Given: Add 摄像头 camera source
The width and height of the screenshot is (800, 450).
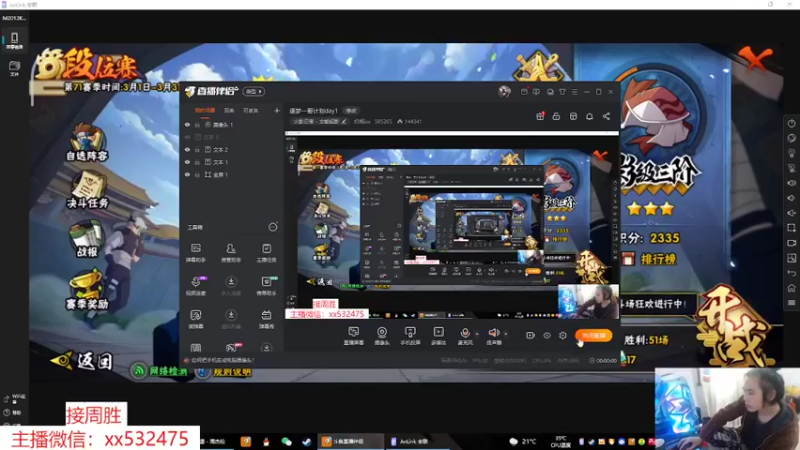Looking at the screenshot, I should click(382, 336).
